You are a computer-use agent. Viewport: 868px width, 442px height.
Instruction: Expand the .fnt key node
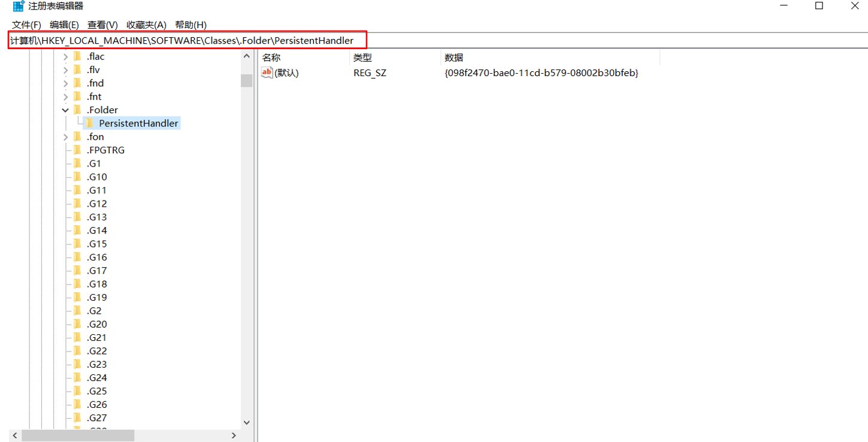click(x=65, y=96)
